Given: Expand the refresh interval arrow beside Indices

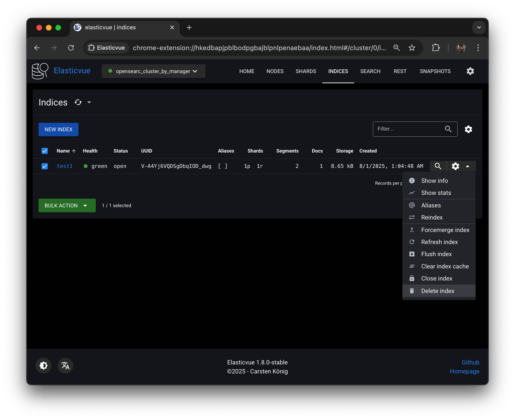Looking at the screenshot, I should click(89, 102).
